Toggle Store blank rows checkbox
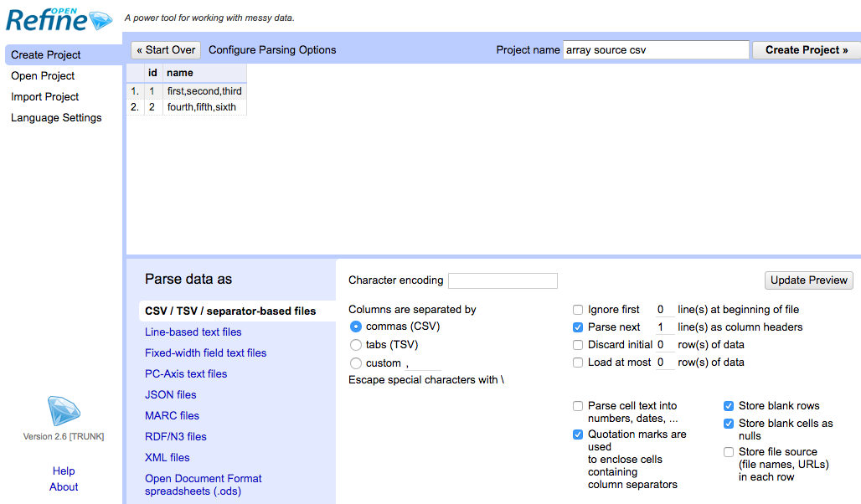 point(729,406)
